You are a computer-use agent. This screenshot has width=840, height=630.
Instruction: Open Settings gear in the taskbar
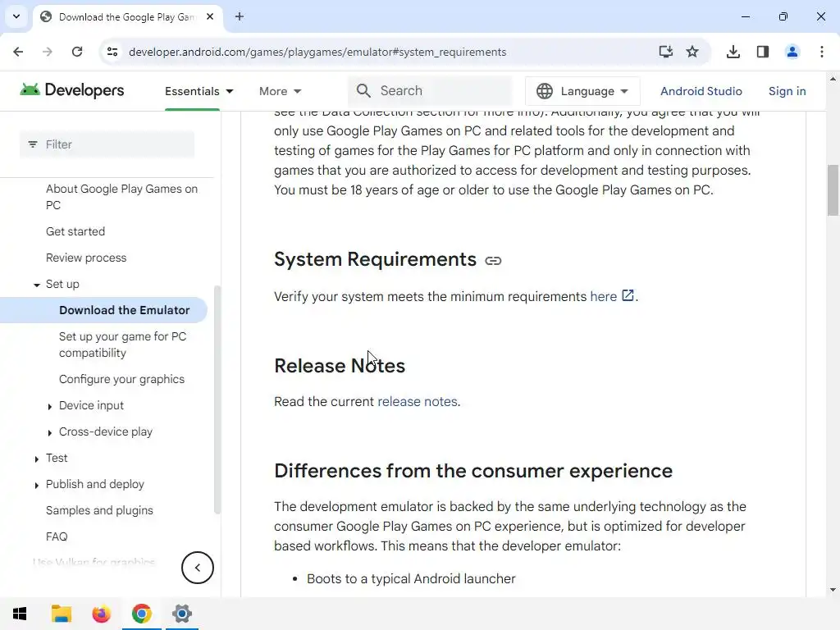pyautogui.click(x=181, y=614)
